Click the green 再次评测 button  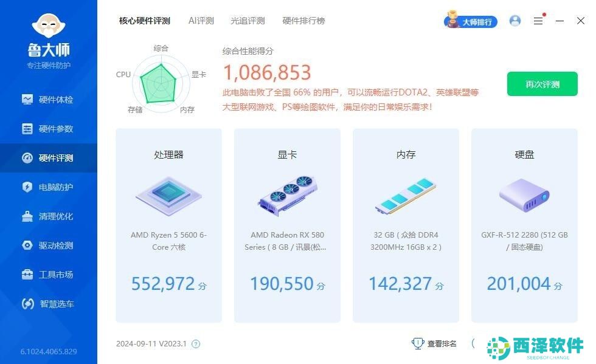click(x=542, y=84)
